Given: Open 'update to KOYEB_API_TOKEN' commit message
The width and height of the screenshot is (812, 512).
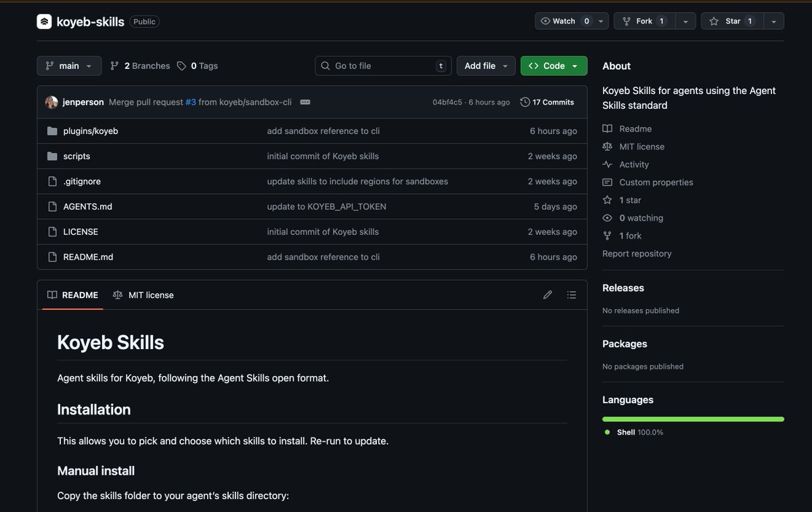Looking at the screenshot, I should pos(327,206).
